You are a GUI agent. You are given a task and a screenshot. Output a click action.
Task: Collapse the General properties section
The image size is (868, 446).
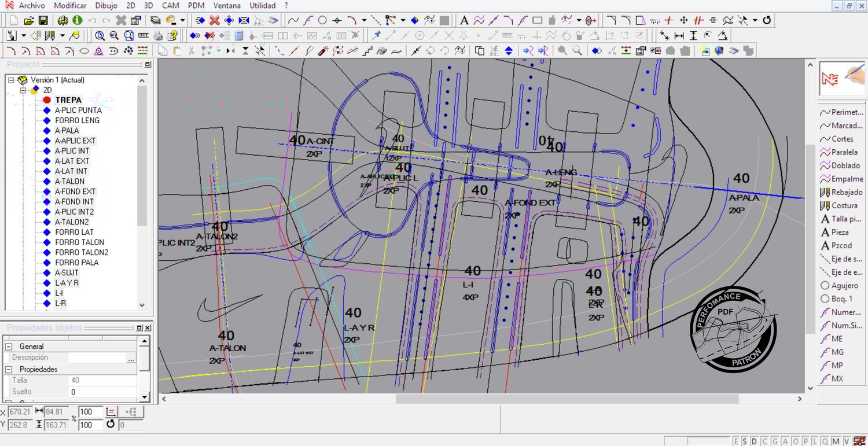[9, 347]
